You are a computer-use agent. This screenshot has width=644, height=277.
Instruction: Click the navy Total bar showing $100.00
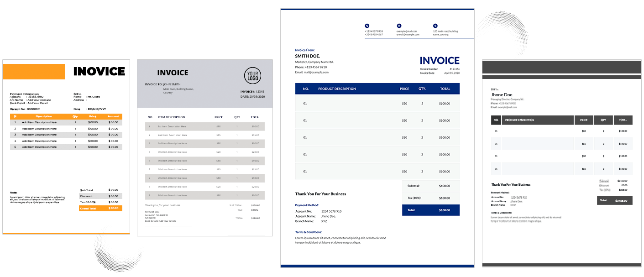(x=431, y=210)
